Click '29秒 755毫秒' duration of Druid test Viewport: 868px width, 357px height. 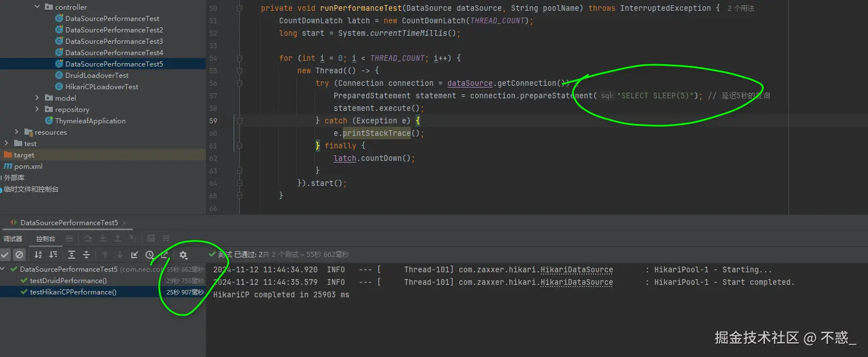185,281
